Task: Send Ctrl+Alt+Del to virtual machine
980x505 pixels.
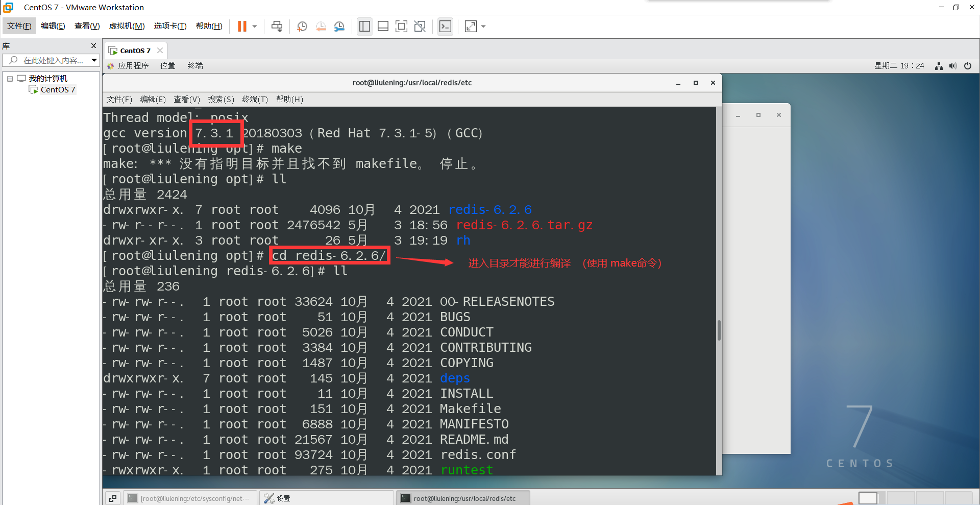Action: tap(277, 26)
